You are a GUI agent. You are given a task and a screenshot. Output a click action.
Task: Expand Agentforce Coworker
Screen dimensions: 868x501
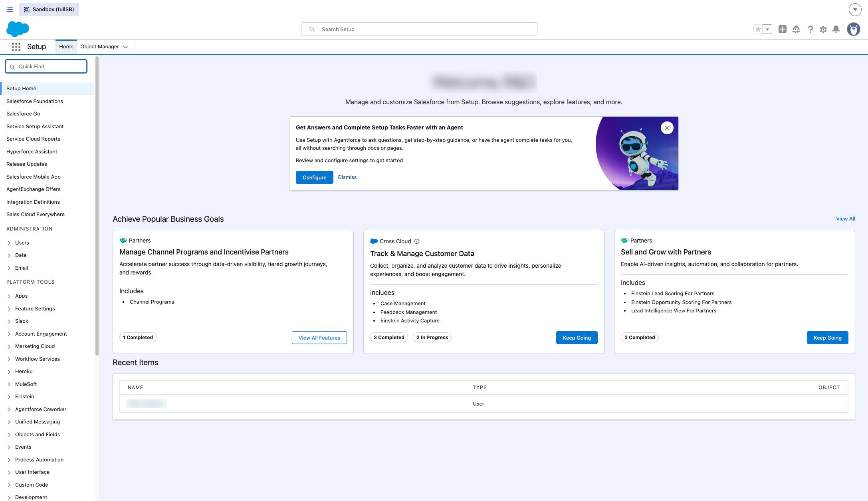(9, 410)
